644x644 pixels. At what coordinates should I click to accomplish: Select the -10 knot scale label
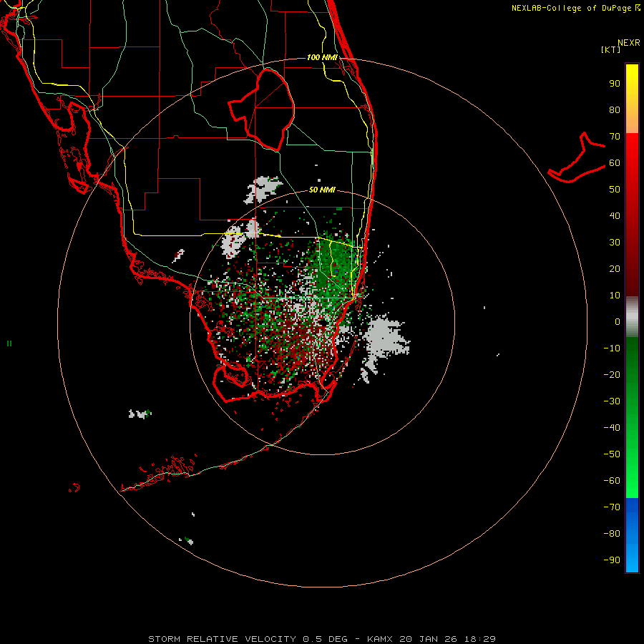tap(612, 348)
